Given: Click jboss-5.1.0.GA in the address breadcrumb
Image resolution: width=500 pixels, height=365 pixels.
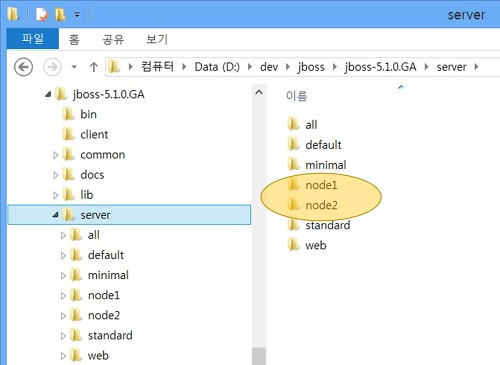Looking at the screenshot, I should pyautogui.click(x=380, y=67).
